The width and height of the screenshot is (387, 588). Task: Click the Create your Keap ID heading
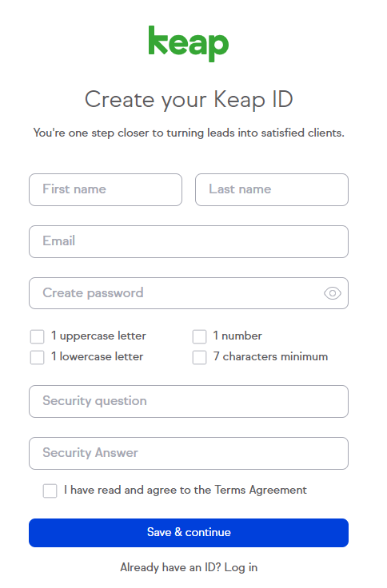pos(189,100)
